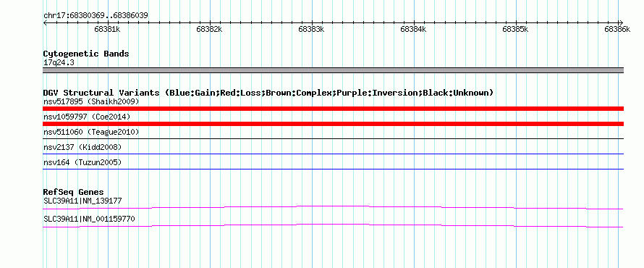The width and height of the screenshot is (644, 268).
Task: Select the RefSeq Genes track title
Action: [74, 192]
